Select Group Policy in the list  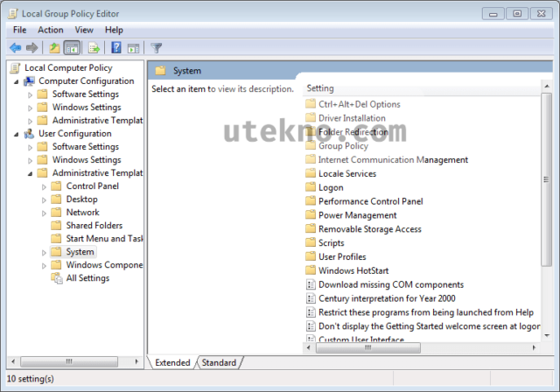pyautogui.click(x=343, y=145)
